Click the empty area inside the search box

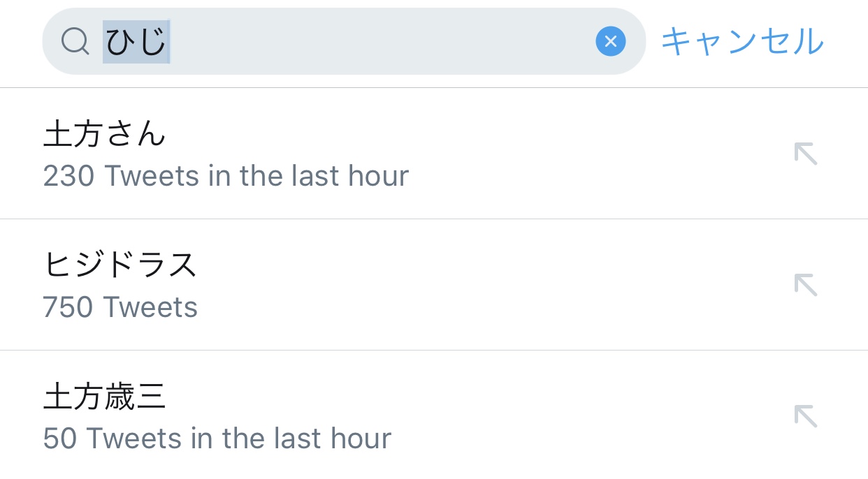click(x=377, y=42)
